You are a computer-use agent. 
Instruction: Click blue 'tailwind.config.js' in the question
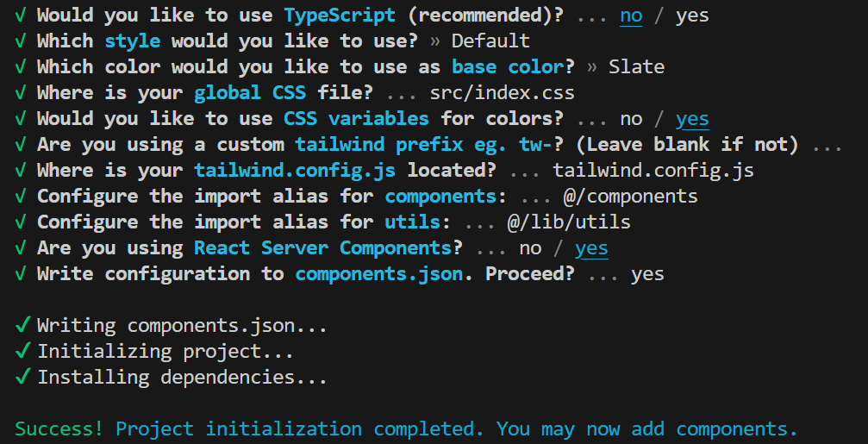coord(295,171)
